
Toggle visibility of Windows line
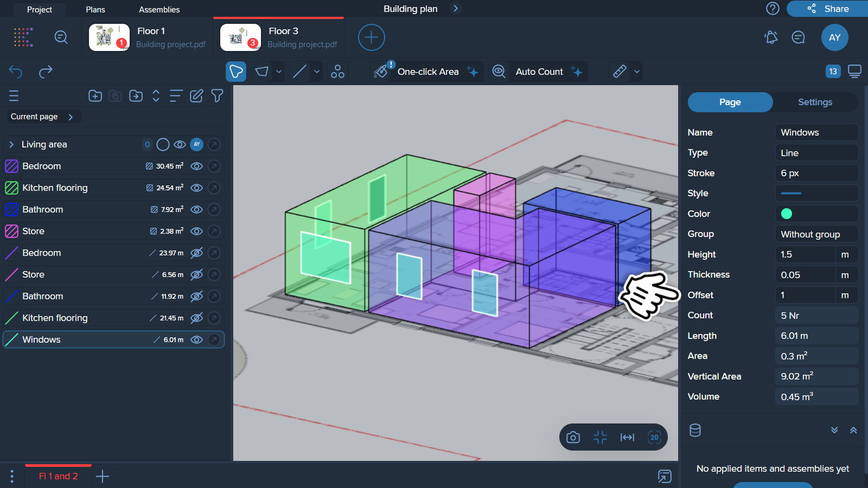(x=197, y=340)
